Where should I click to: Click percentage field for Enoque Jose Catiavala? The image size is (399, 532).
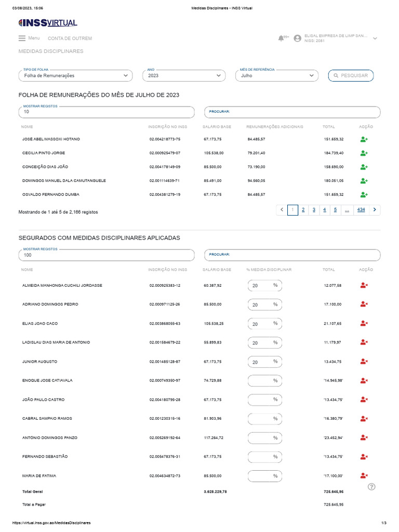260,380
